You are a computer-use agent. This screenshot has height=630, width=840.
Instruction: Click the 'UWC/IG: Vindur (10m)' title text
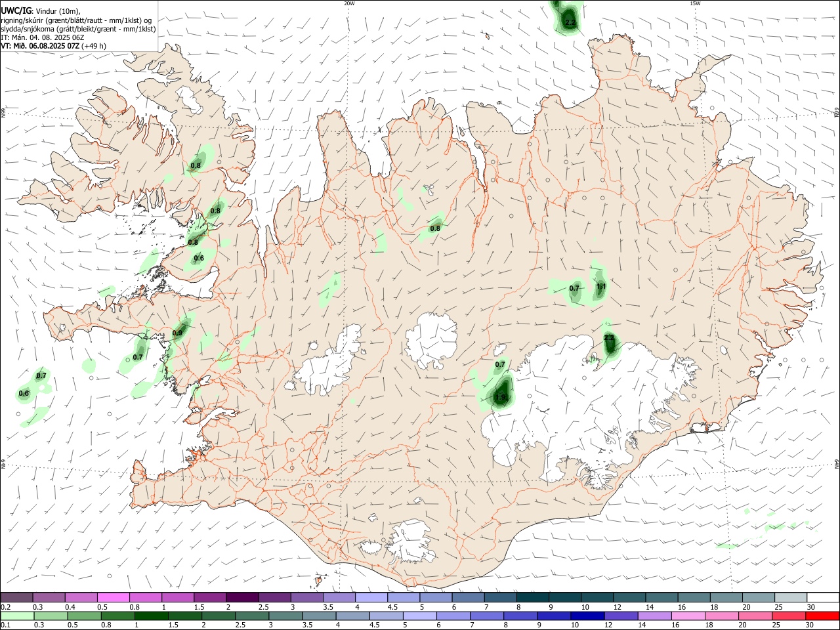coord(41,10)
